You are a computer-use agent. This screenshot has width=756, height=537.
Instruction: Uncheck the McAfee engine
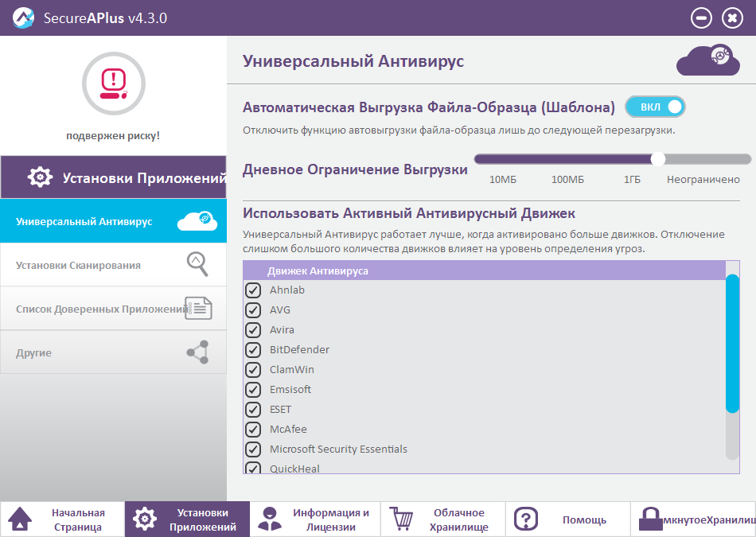pos(253,429)
